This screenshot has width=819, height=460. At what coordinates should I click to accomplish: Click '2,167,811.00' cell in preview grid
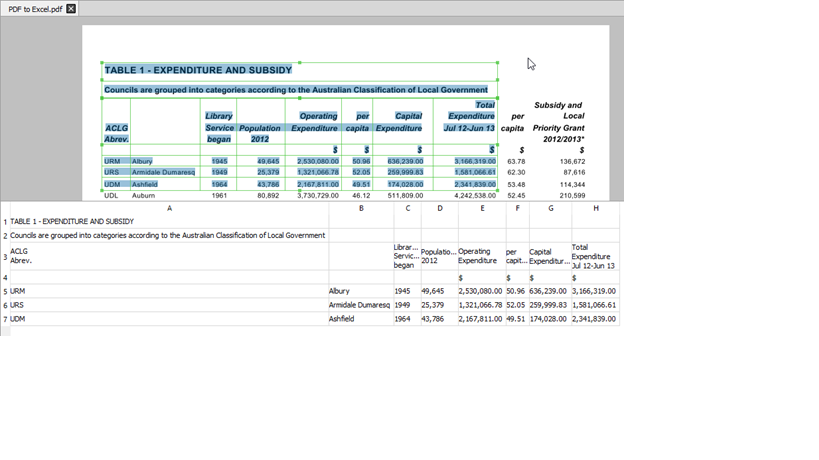point(482,319)
